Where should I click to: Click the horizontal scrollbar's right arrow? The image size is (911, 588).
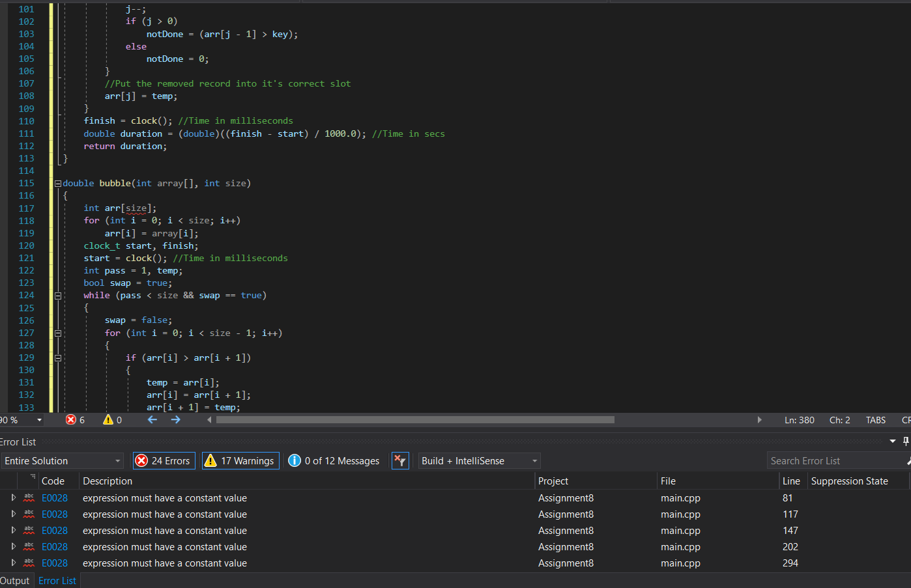pyautogui.click(x=760, y=420)
